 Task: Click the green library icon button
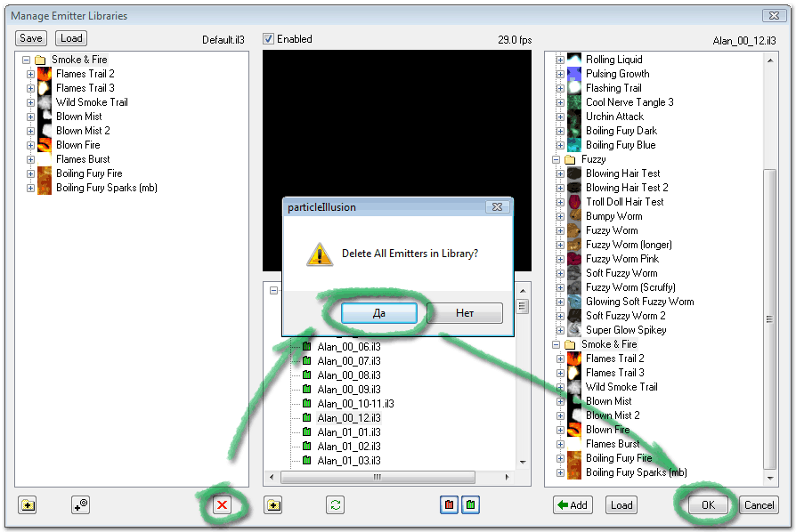pos(471,505)
